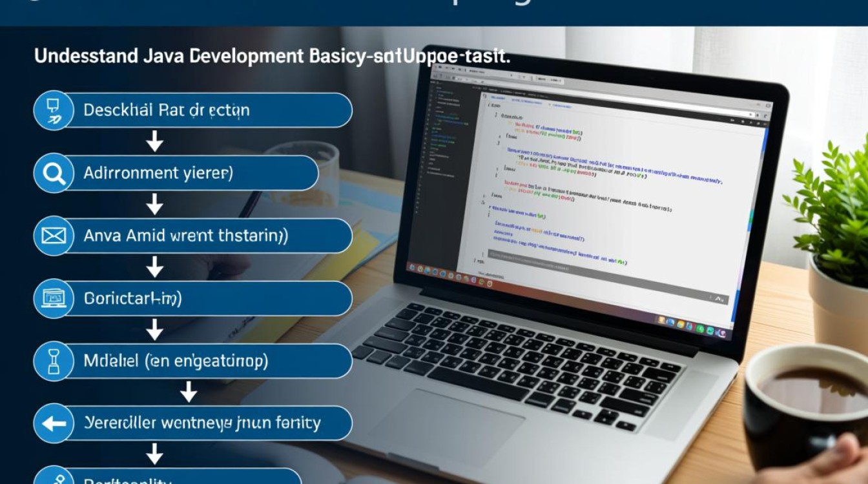Open the "Anva Amid wrent thstarin)" step
Image resolution: width=868 pixels, height=484 pixels.
(x=194, y=236)
